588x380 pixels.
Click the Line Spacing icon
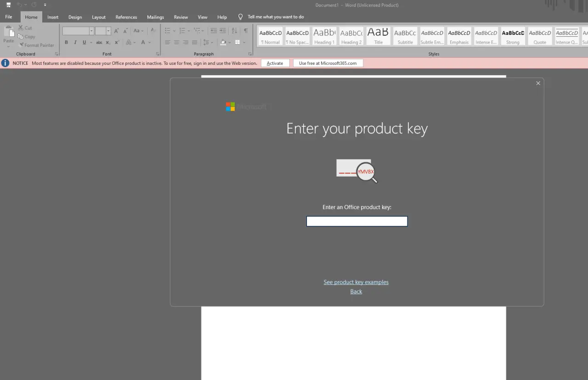[207, 42]
